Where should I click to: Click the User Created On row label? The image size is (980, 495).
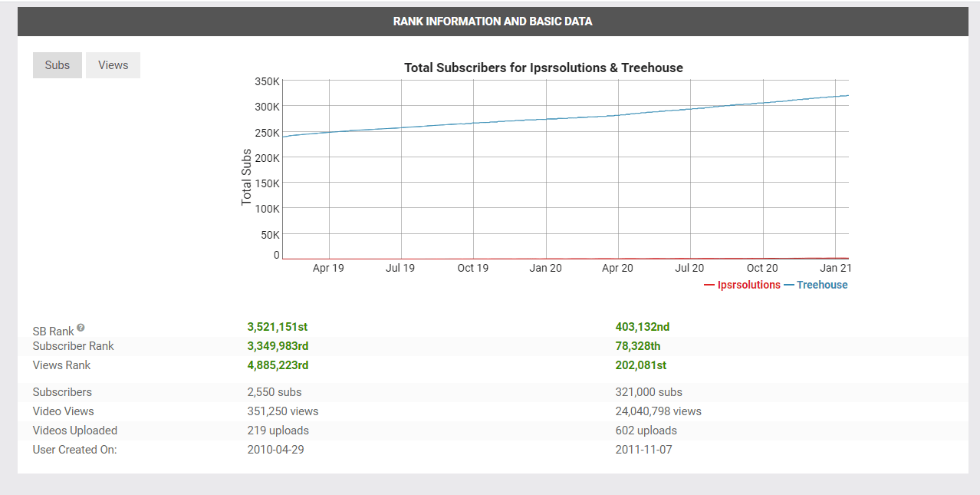74,450
